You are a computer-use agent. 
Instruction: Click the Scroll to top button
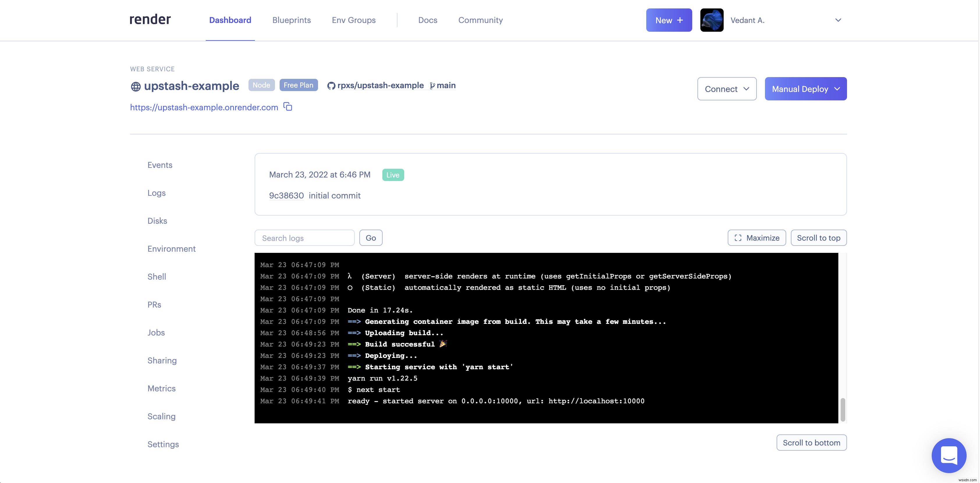pos(819,237)
